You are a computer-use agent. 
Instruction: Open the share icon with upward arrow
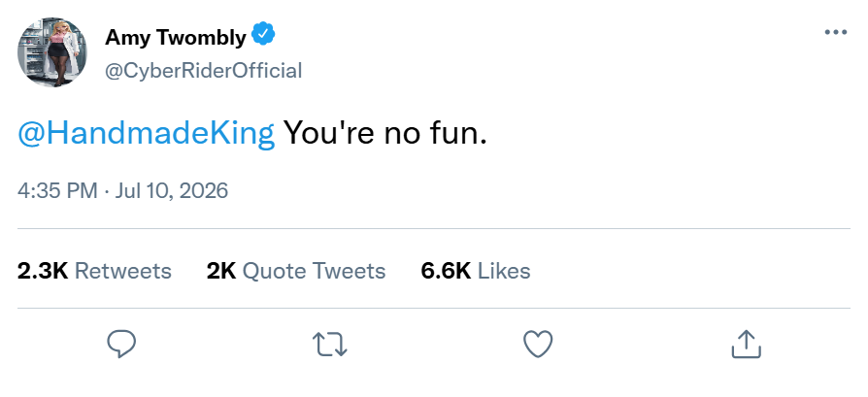click(747, 344)
